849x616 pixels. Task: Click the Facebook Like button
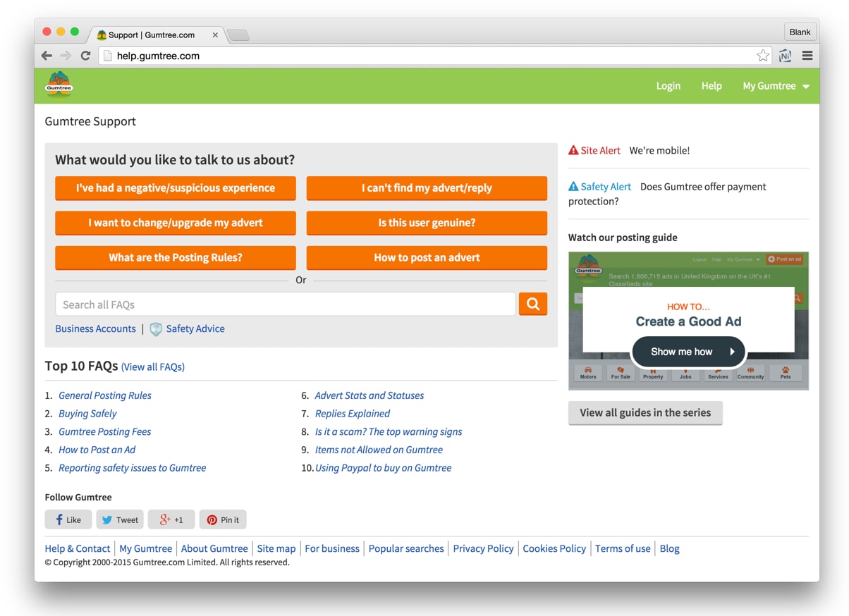tap(68, 519)
